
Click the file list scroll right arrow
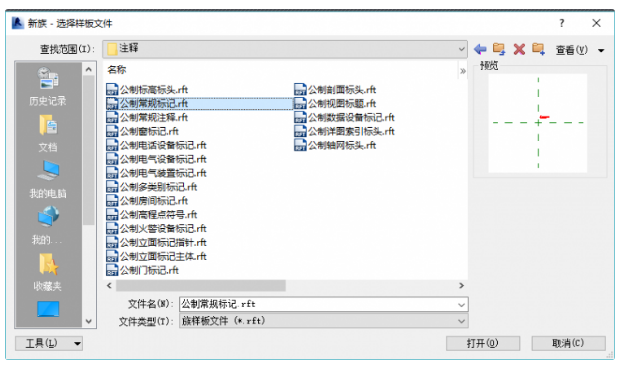(x=461, y=285)
